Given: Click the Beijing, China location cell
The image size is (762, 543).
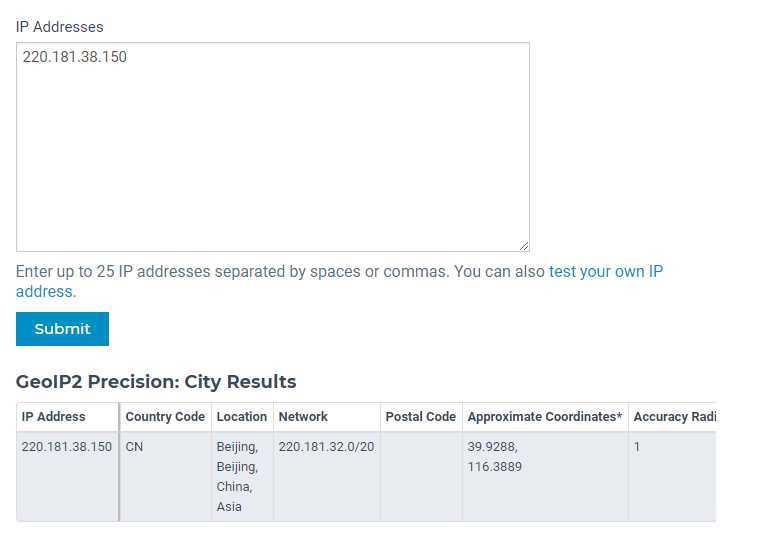Looking at the screenshot, I should click(x=238, y=477).
